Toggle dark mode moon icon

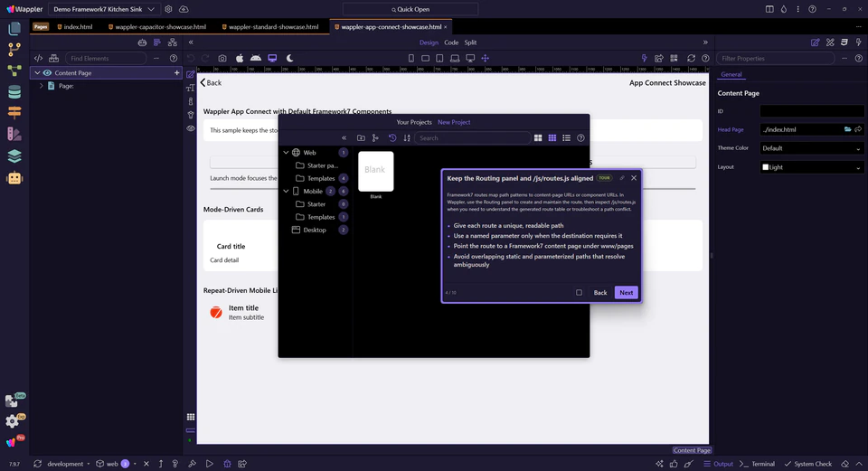289,58
